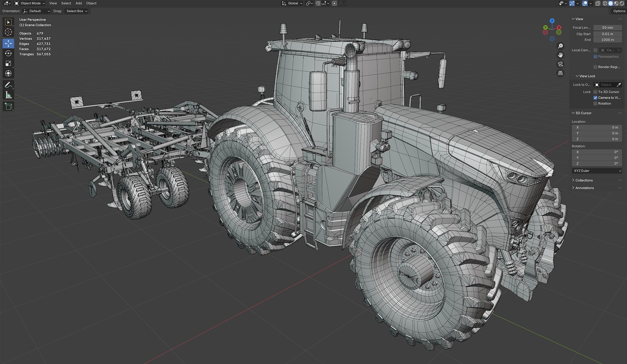Screen dimensions: 627x364
Task: Select the Transform tool
Action: pos(8,73)
